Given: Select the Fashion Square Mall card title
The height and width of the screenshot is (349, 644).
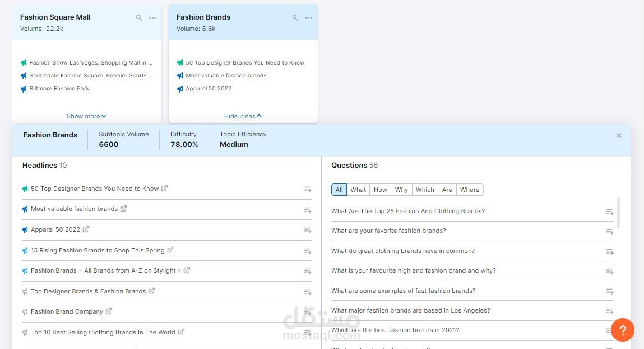Looking at the screenshot, I should (x=55, y=17).
